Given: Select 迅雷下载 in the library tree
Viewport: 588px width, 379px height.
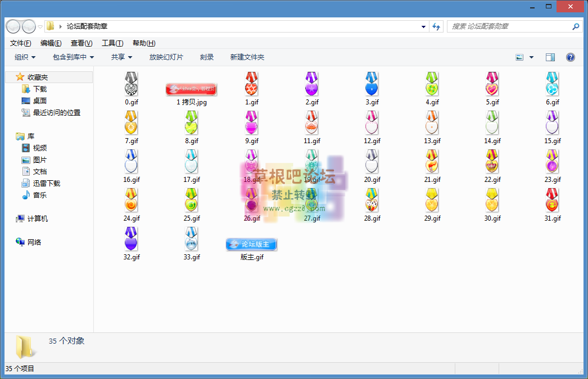Looking at the screenshot, I should [46, 183].
